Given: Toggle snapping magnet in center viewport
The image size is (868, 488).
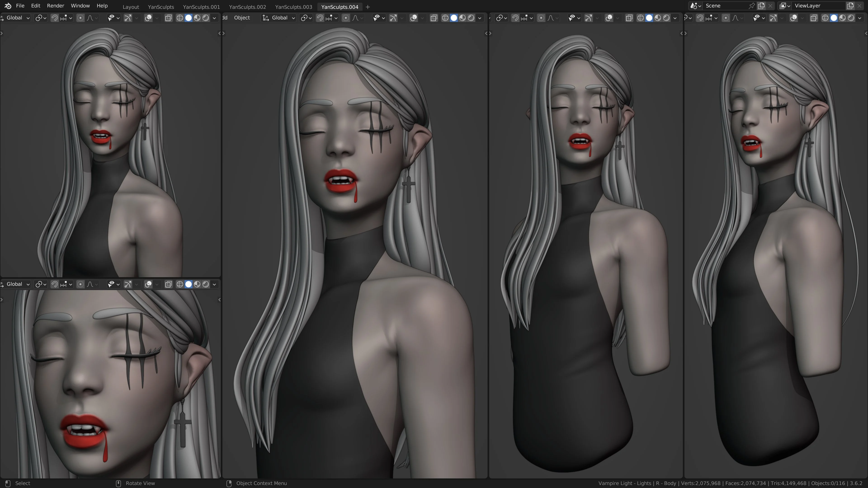Looking at the screenshot, I should [x=320, y=18].
